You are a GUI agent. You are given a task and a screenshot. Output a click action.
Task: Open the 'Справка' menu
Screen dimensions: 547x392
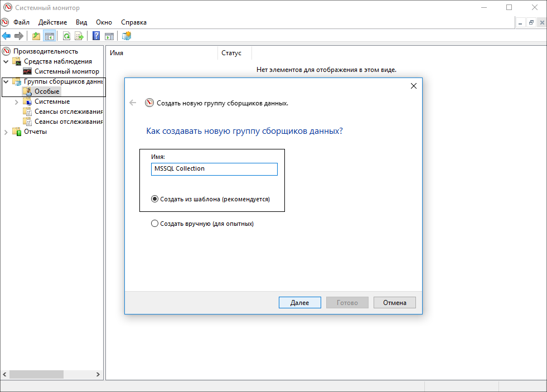(133, 22)
